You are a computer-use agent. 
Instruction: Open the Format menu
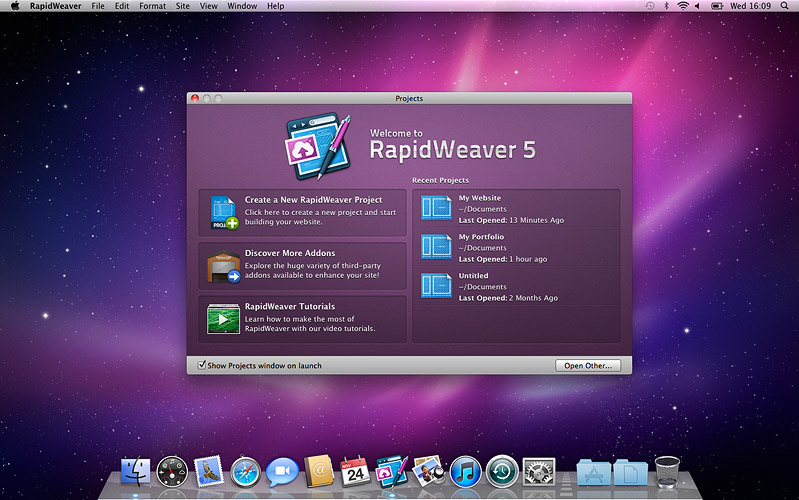pyautogui.click(x=152, y=6)
